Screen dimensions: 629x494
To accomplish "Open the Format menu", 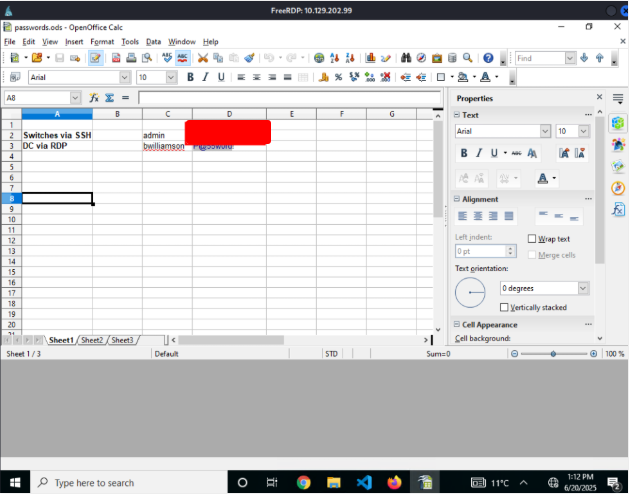I will 102,42.
